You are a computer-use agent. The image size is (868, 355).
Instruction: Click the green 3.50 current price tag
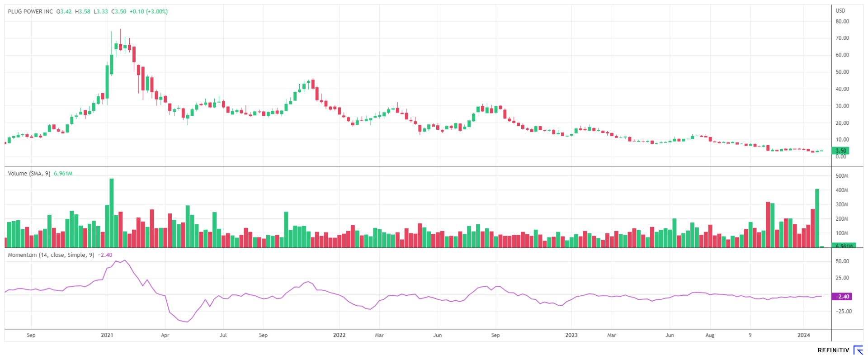click(840, 151)
